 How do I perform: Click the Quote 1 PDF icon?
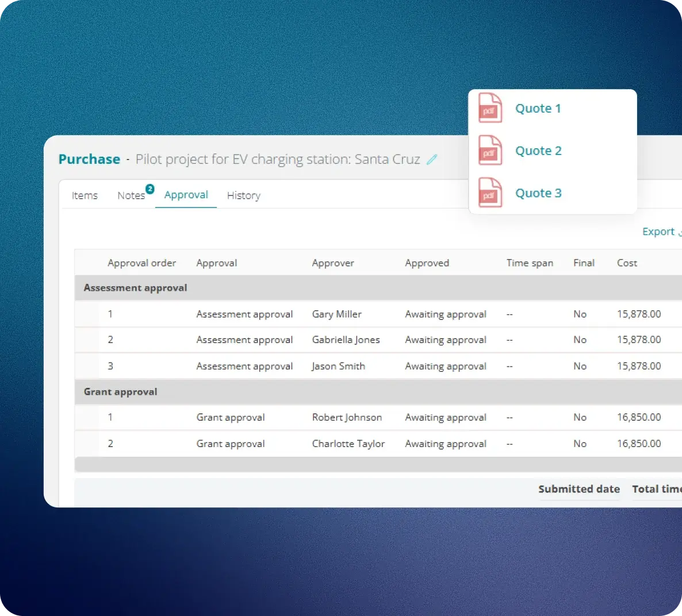[490, 108]
